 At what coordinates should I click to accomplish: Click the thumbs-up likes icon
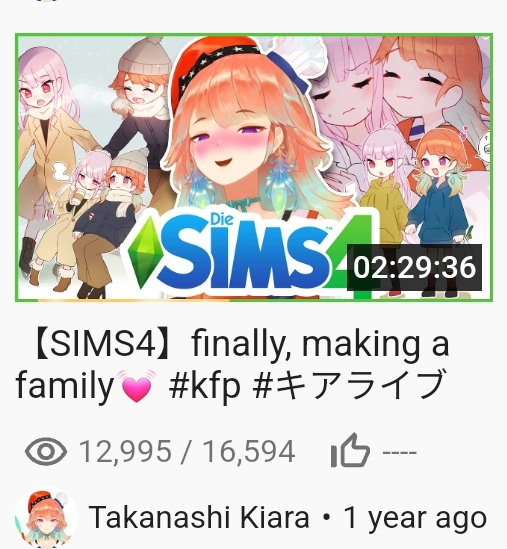coord(350,450)
